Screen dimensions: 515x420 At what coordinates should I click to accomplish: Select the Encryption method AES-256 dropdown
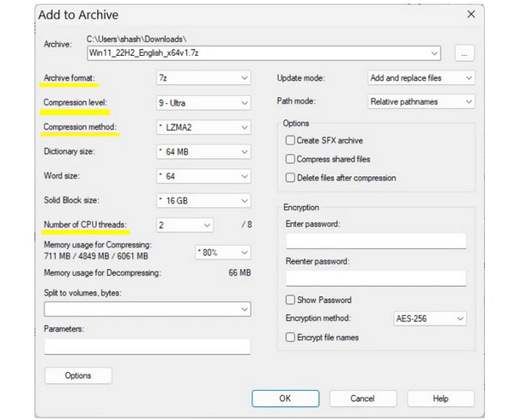point(430,319)
